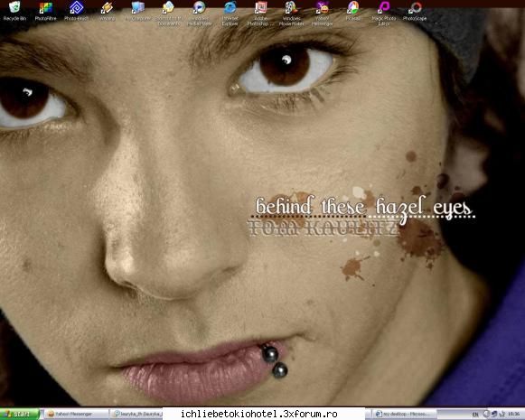Launch the Magic Photo Editor shortcut

384,14
